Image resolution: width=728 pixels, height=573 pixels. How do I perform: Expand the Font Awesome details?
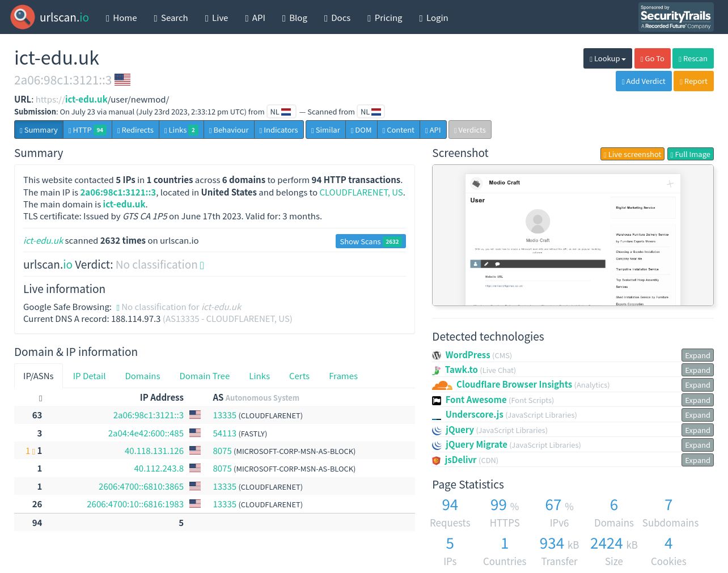click(x=697, y=400)
